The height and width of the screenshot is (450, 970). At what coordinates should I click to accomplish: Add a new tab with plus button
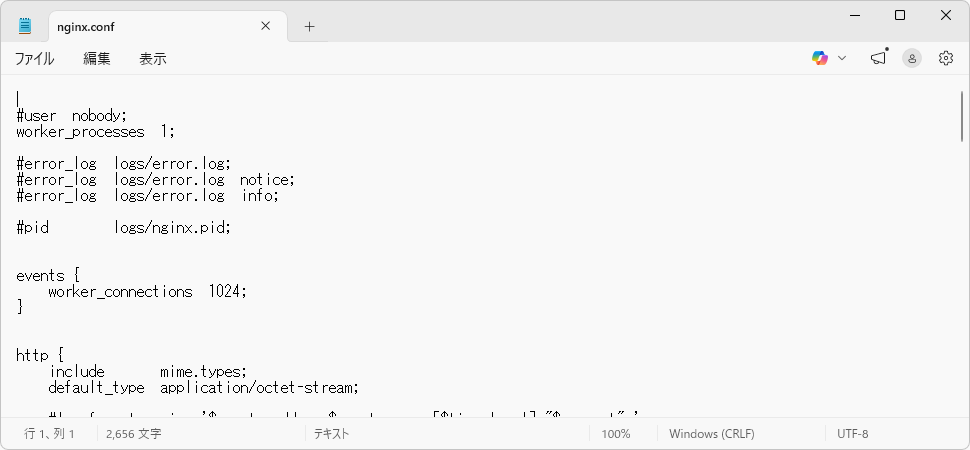tap(309, 27)
